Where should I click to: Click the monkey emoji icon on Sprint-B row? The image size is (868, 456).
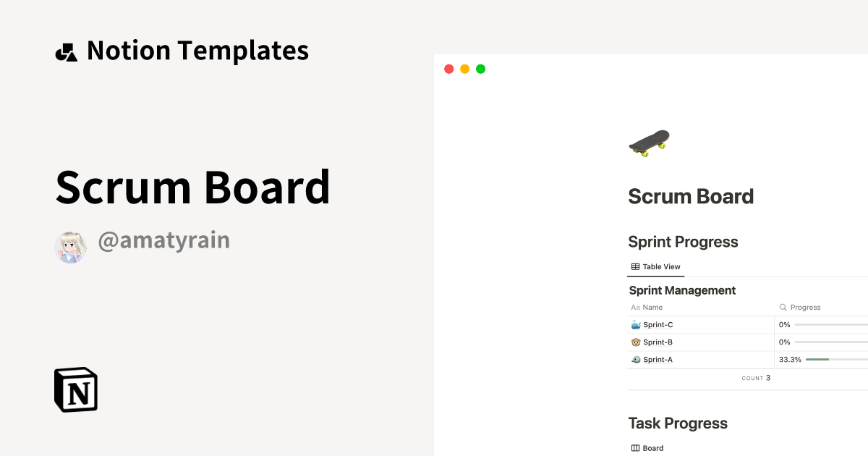(636, 342)
